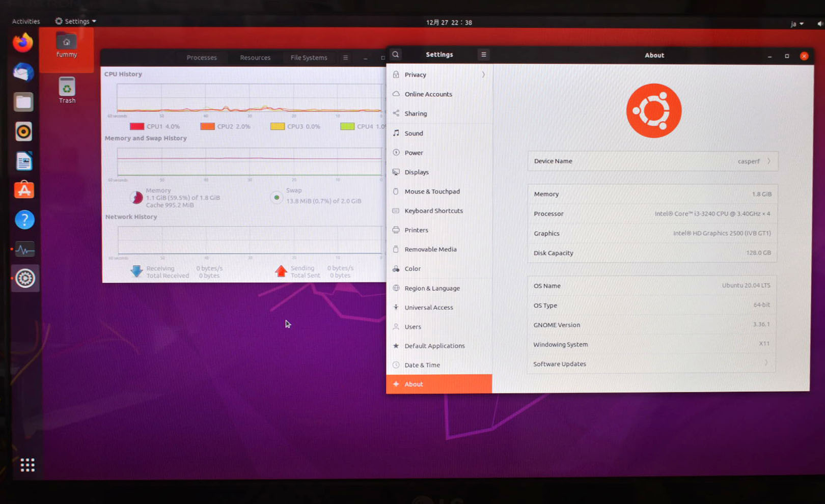Open the Software Updates row chevron
Screen dimensions: 825x504
point(766,363)
